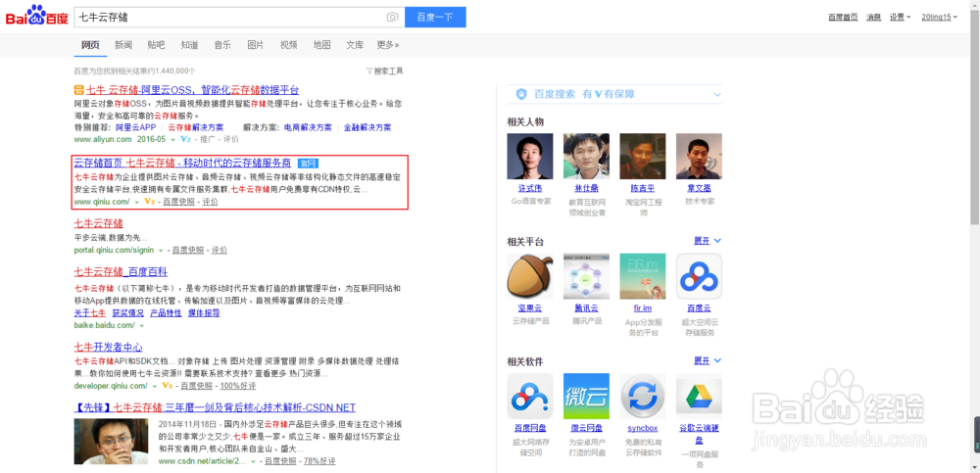Click the 百度一下 search button
980x473 pixels.
(x=435, y=17)
